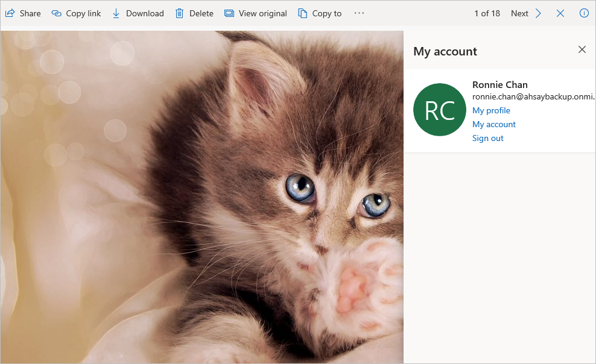Screen dimensions: 596x364
Task: Close the My account panel
Action: [x=582, y=49]
